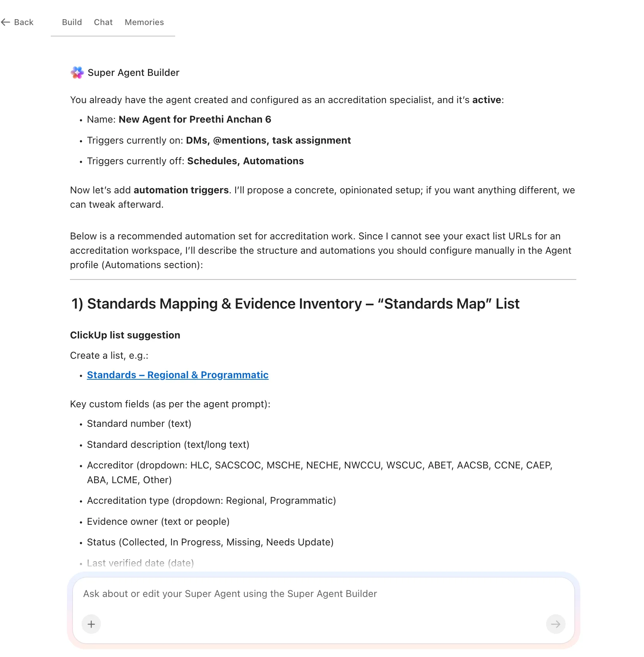644x657 pixels.
Task: Click the ClickUp list suggestion subheading
Action: pos(125,335)
